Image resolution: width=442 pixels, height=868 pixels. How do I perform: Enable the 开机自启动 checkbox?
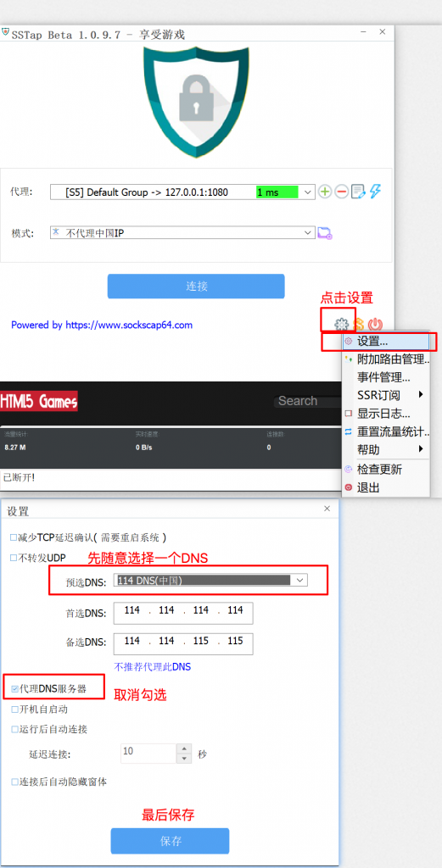(x=14, y=709)
